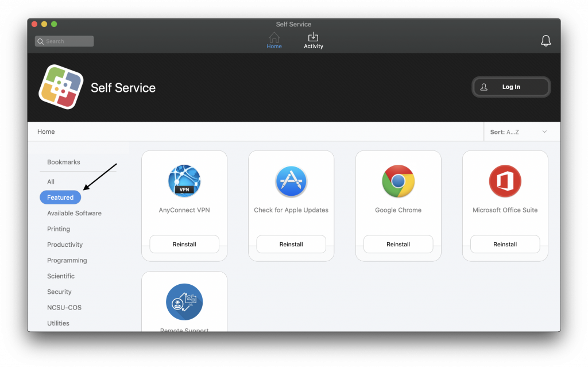Click the Log In button
The width and height of the screenshot is (588, 368).
click(x=510, y=87)
